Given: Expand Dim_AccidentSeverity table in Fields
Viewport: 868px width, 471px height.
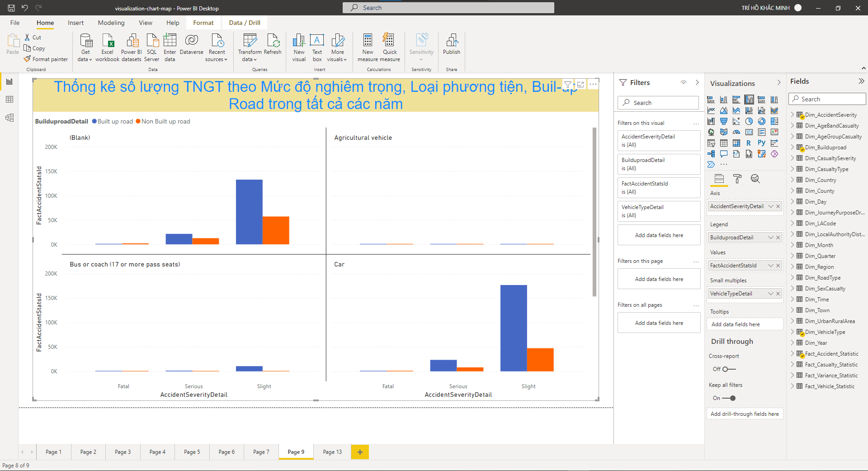Looking at the screenshot, I should pos(793,115).
